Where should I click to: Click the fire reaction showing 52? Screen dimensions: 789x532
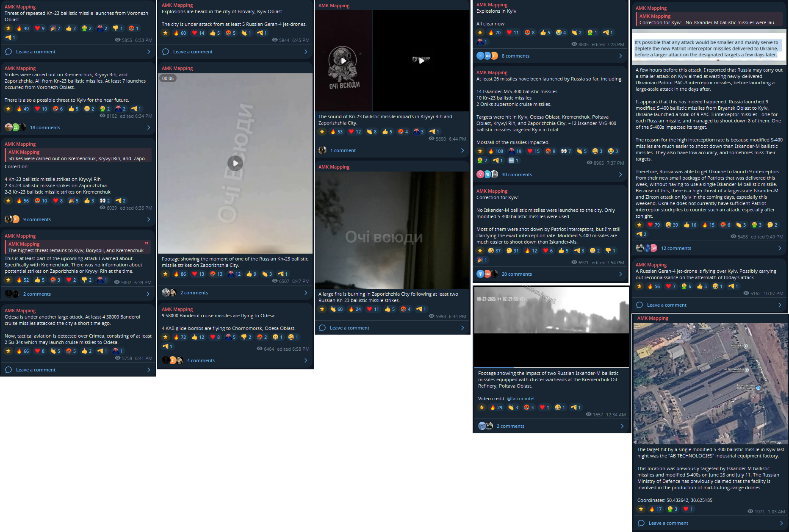click(x=23, y=280)
